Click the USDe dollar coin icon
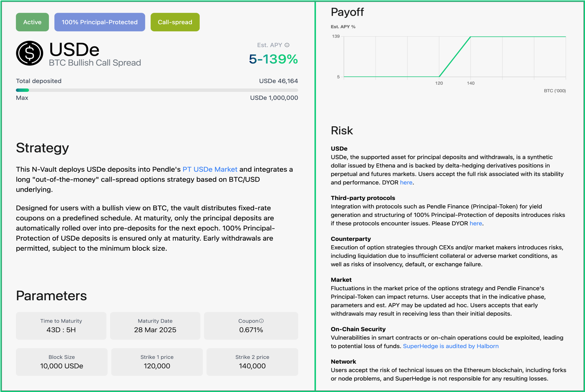 29,53
